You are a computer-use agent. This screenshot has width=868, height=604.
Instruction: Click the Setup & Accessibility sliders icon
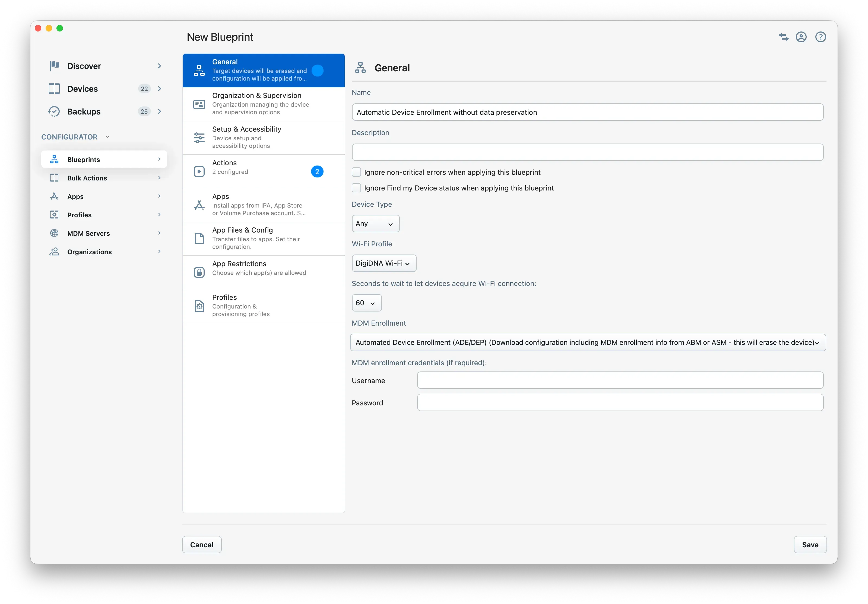point(199,138)
